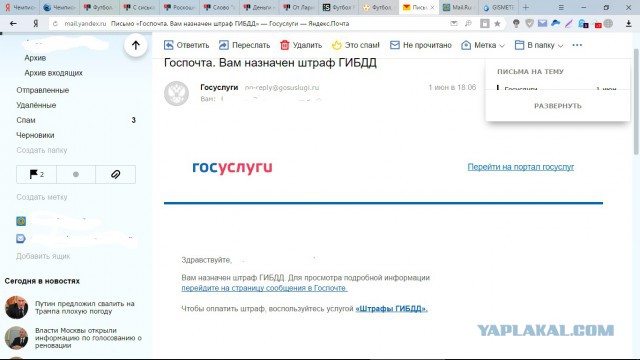The image size is (640, 360).
Task: Switch to the От Лари browser tab
Action: tap(299, 7)
